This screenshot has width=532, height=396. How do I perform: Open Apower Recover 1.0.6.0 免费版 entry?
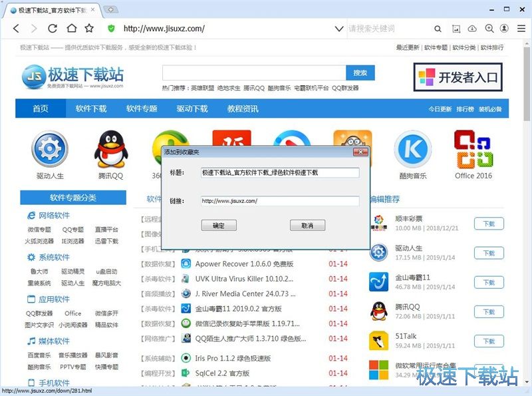point(244,264)
